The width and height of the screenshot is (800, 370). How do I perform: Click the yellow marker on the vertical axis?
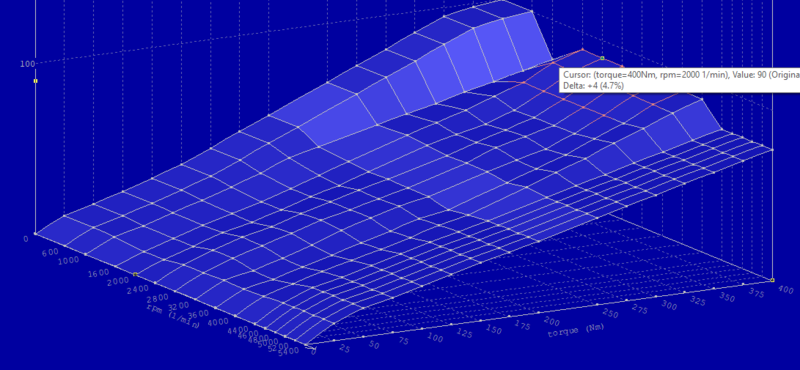coord(36,81)
